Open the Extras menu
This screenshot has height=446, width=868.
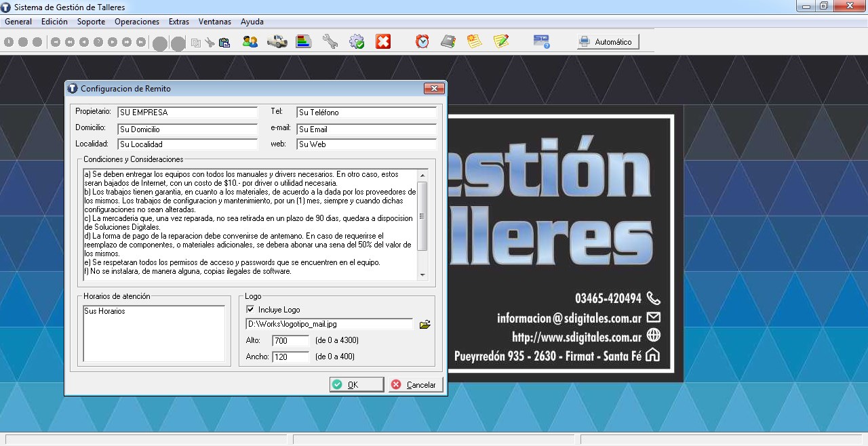click(x=179, y=22)
